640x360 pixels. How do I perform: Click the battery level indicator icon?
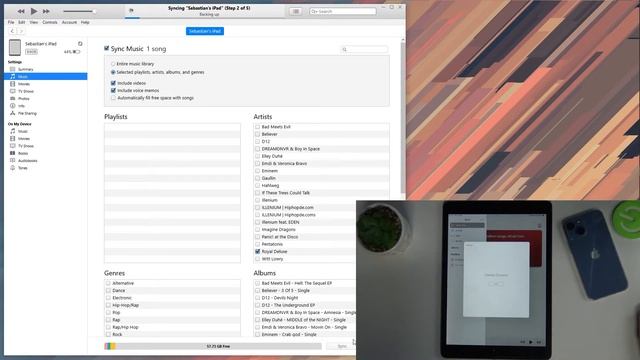(76, 52)
